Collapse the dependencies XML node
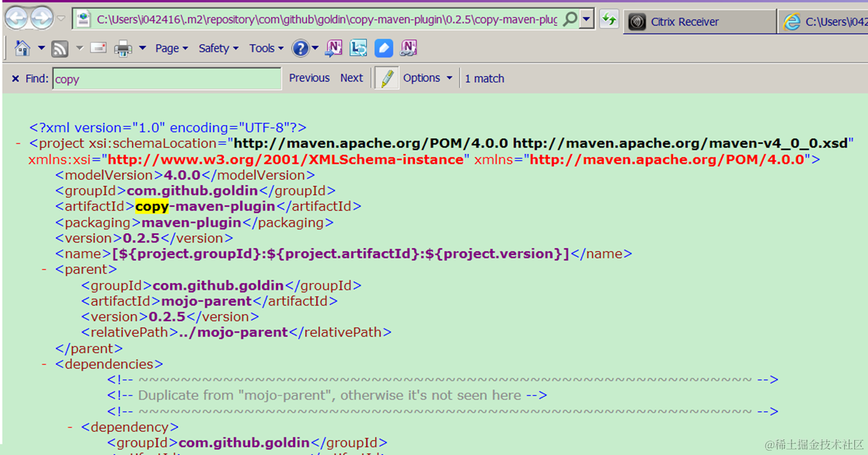 (45, 364)
